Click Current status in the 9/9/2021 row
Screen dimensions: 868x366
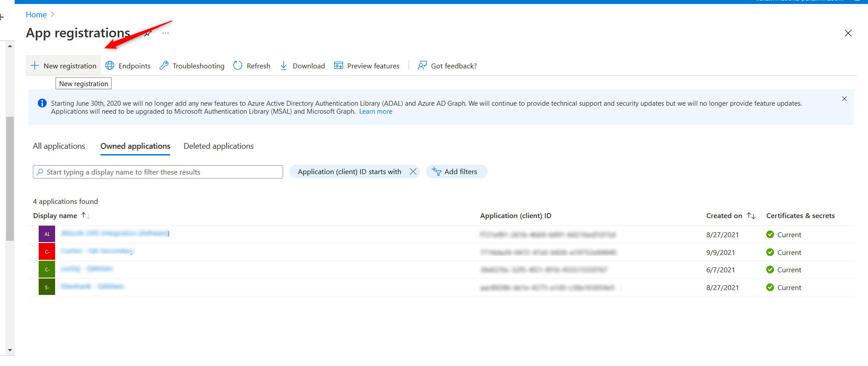tap(789, 252)
